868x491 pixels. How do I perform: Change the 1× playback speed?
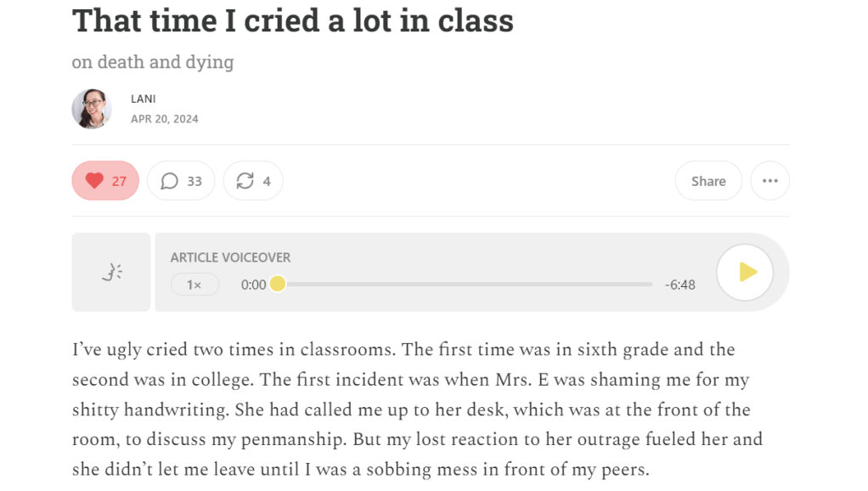(x=194, y=285)
